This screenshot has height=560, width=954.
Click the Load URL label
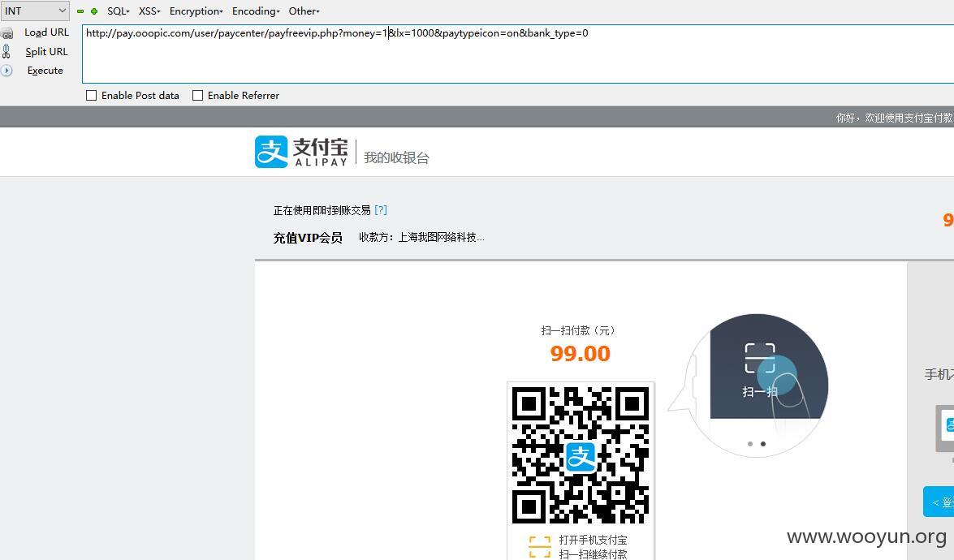point(46,32)
